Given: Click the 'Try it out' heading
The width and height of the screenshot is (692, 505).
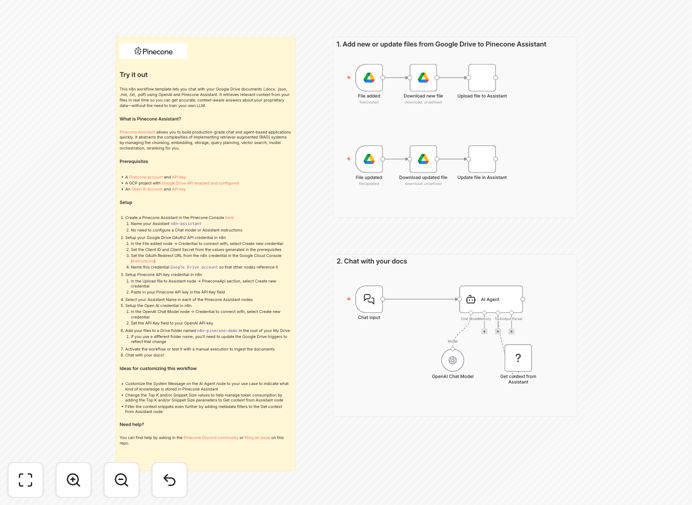Looking at the screenshot, I should pyautogui.click(x=134, y=75).
